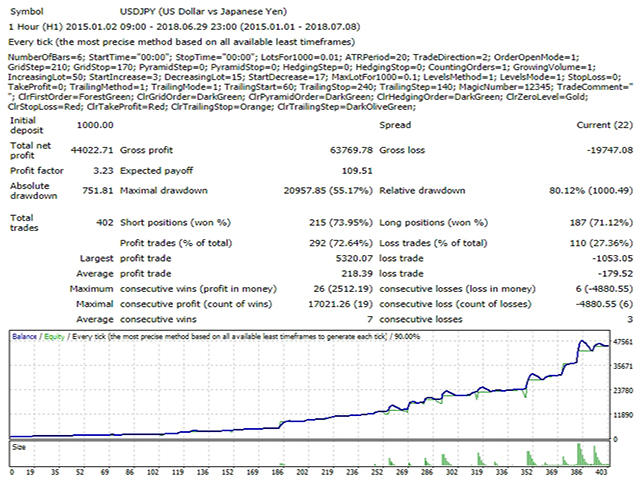Click the x-axis trade marker 202
The height and width of the screenshot is (480, 640).
pyautogui.click(x=302, y=472)
